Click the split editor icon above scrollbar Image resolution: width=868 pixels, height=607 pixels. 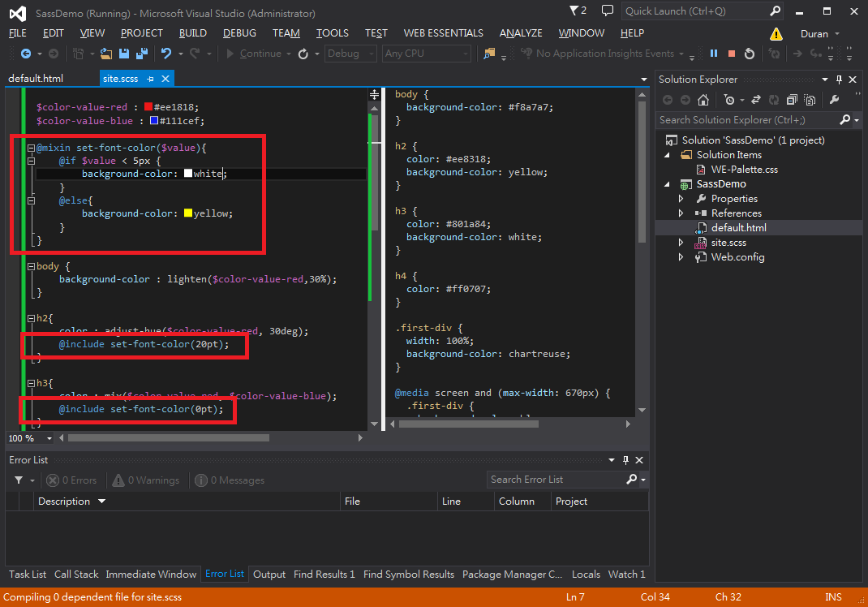(374, 94)
